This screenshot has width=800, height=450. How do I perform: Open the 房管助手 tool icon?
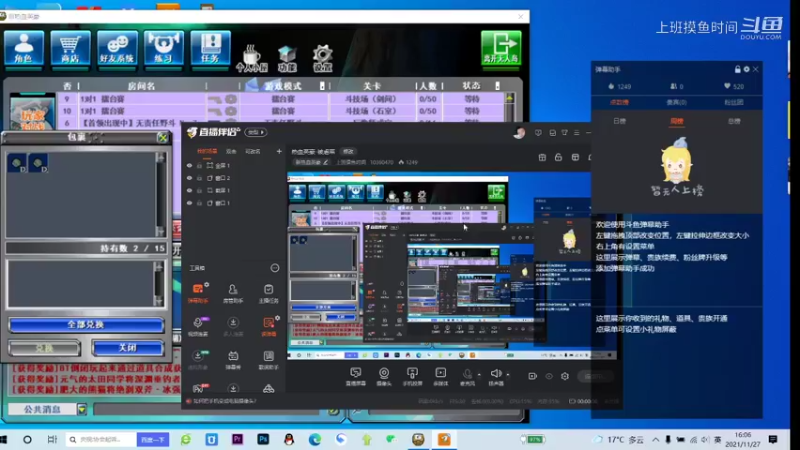[233, 293]
